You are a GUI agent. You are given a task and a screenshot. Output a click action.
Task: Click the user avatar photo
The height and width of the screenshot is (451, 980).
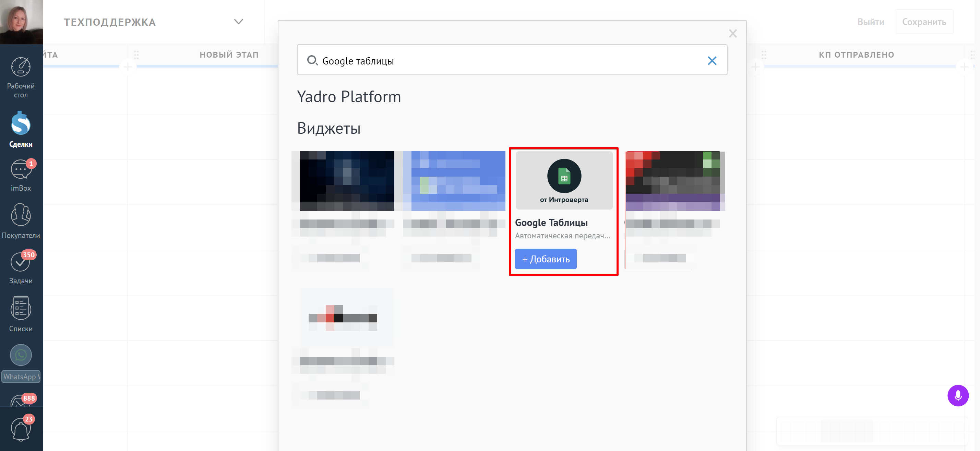(x=21, y=22)
